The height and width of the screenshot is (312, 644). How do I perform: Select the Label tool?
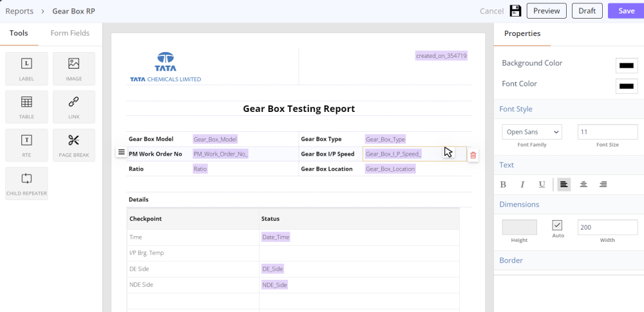(26, 69)
